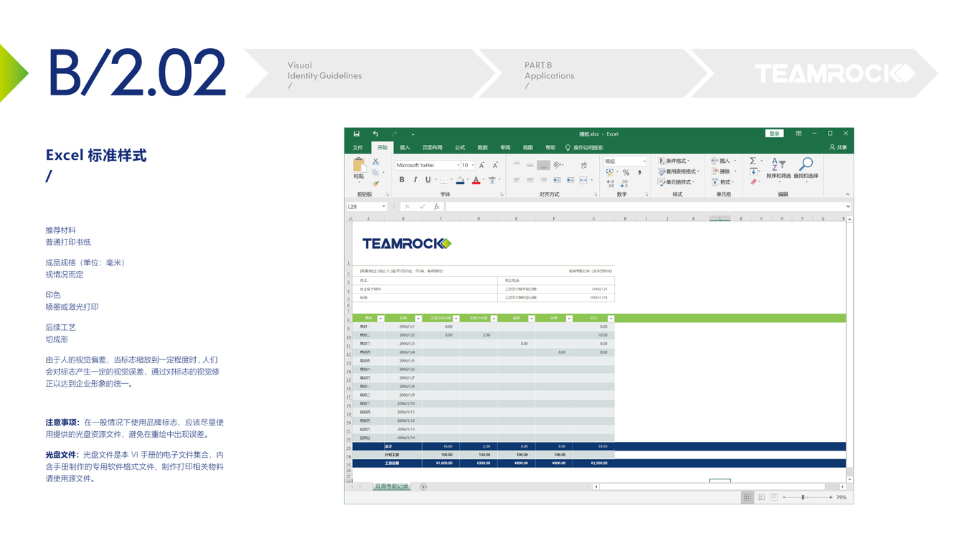The width and height of the screenshot is (980, 551).
Task: Collapse the ribbon with caret arrow
Action: [847, 194]
